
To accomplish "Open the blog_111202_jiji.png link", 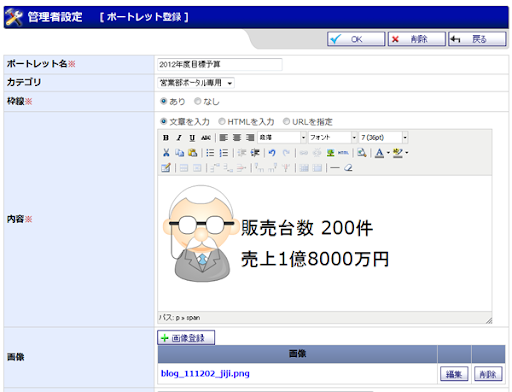I will (205, 373).
